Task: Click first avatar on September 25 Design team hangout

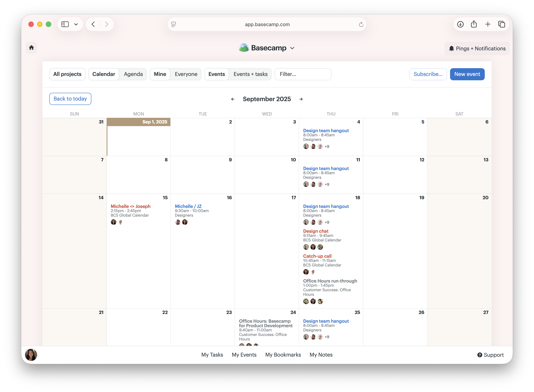Action: click(x=306, y=337)
